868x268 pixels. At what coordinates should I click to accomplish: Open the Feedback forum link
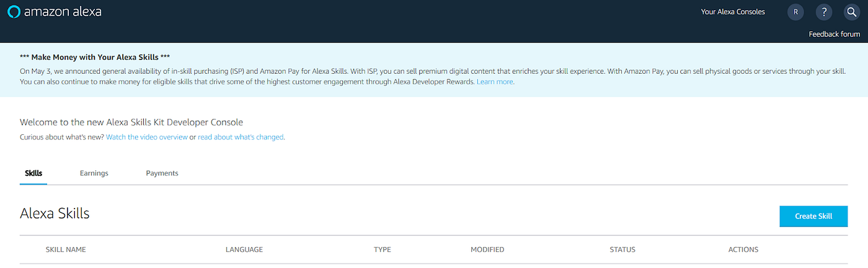834,34
